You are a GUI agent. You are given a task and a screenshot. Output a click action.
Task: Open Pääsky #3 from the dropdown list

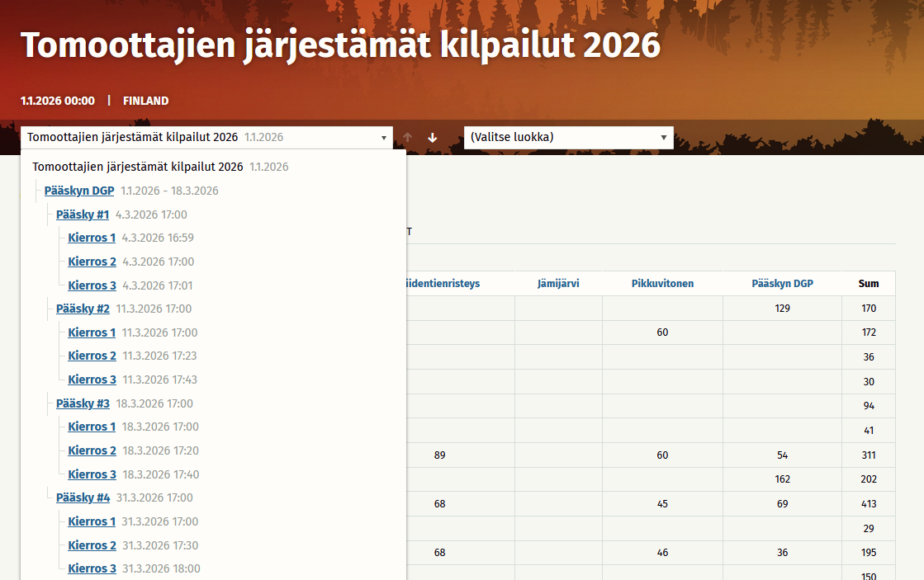pyautogui.click(x=83, y=403)
